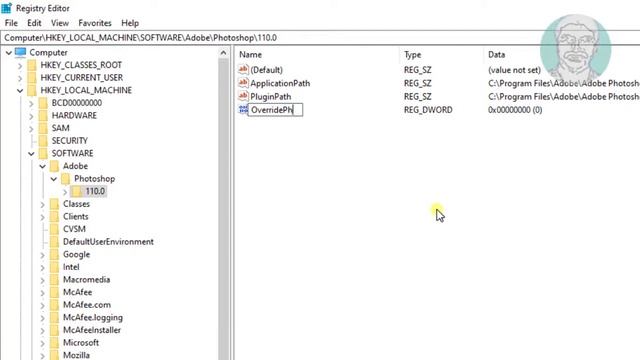This screenshot has width=640, height=360.
Task: Select the ApplicationPath value name
Action: 280,83
